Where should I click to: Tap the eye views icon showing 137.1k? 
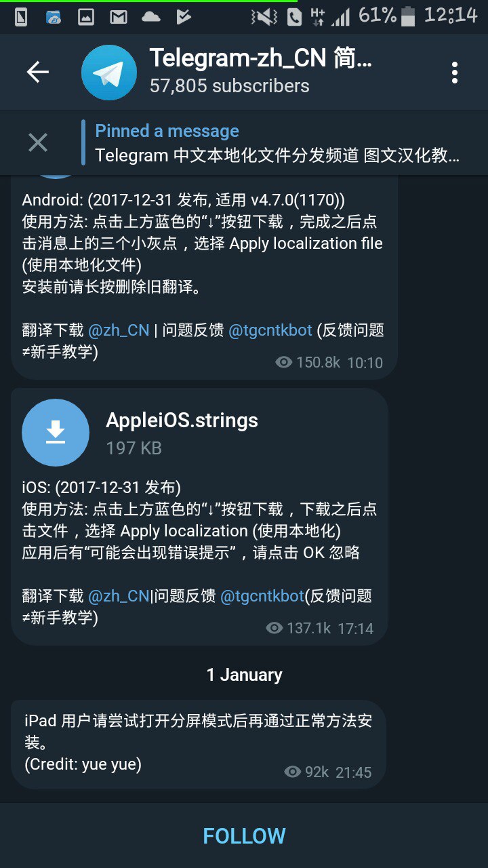(274, 629)
